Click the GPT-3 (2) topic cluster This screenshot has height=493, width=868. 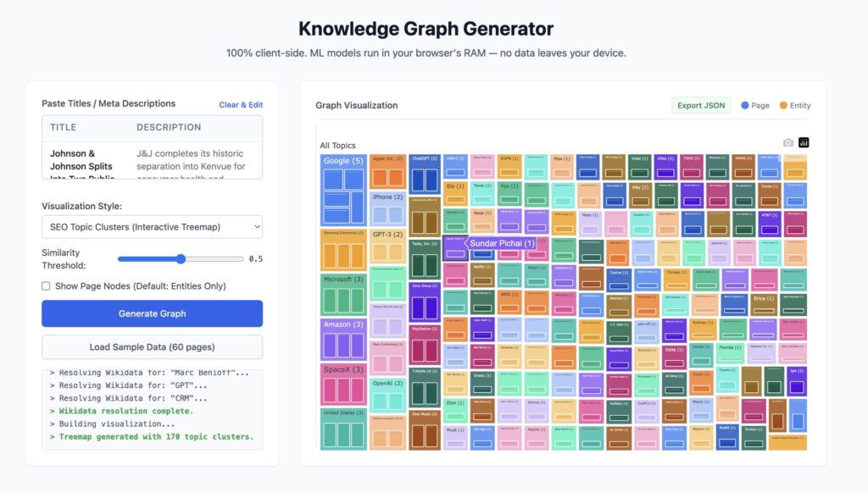click(x=387, y=235)
